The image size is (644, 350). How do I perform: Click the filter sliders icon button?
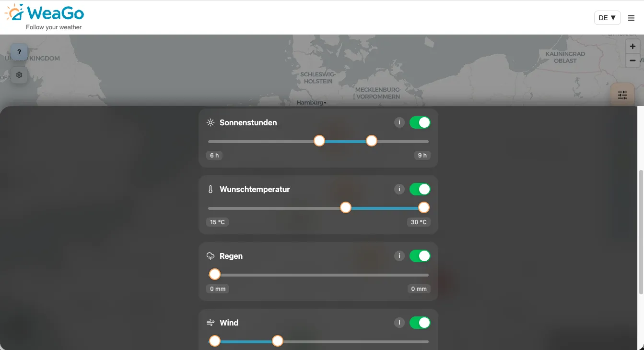point(622,95)
